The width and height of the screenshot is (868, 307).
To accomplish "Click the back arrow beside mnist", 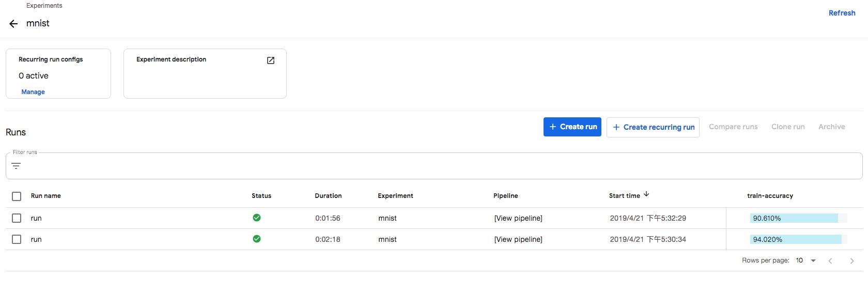I will pyautogui.click(x=13, y=24).
